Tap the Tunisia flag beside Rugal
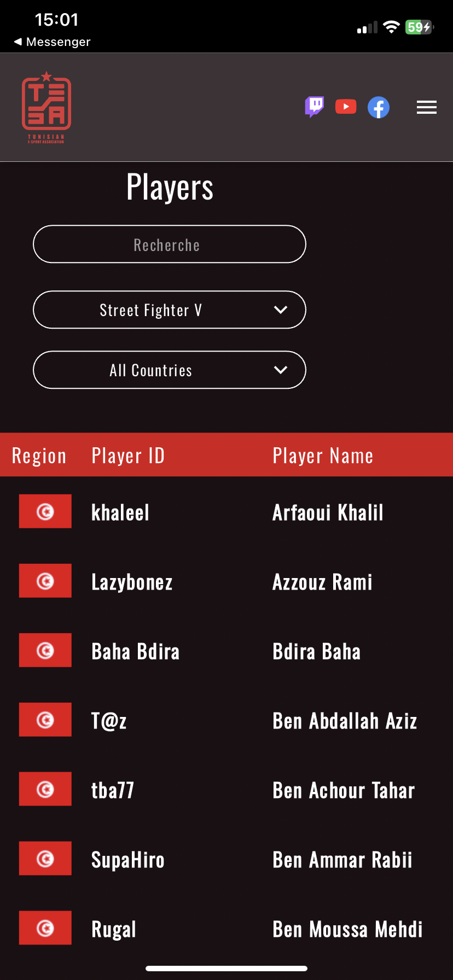 [45, 927]
